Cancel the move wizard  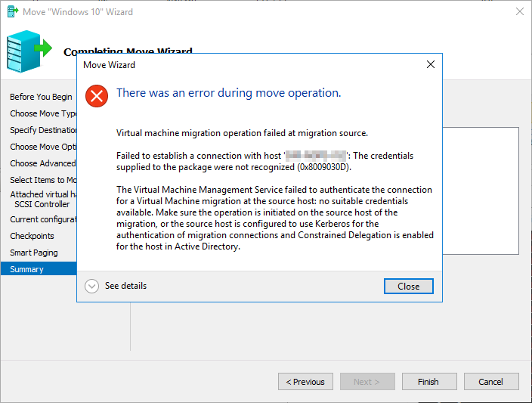click(491, 382)
